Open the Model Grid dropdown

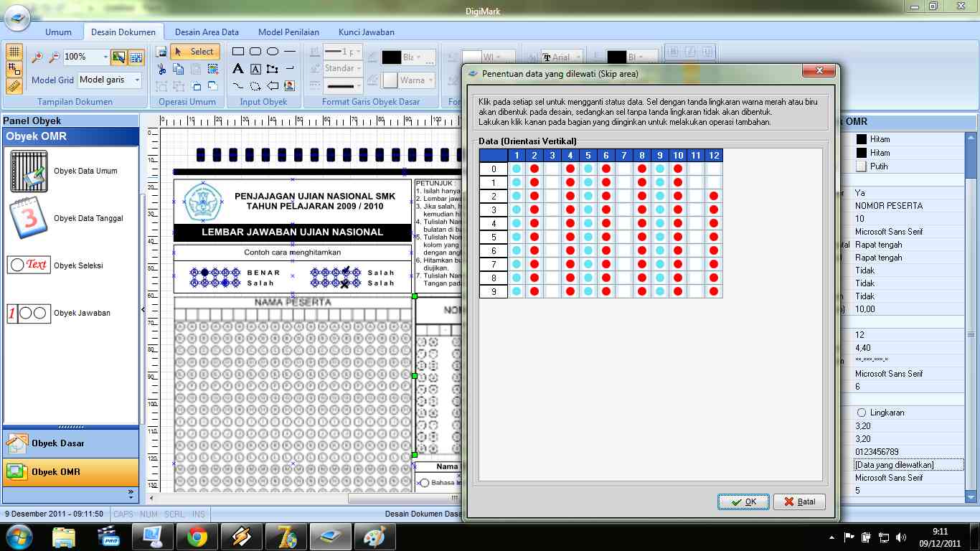137,80
